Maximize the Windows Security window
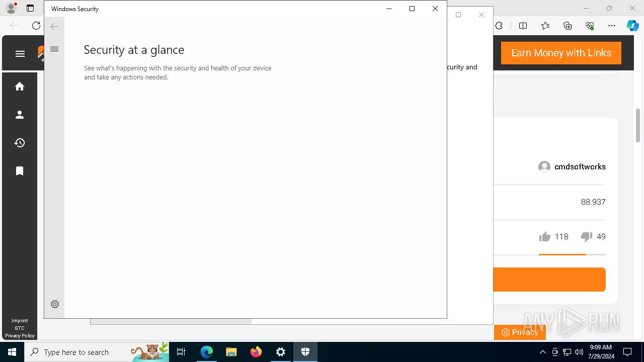This screenshot has height=362, width=644. coord(412,9)
